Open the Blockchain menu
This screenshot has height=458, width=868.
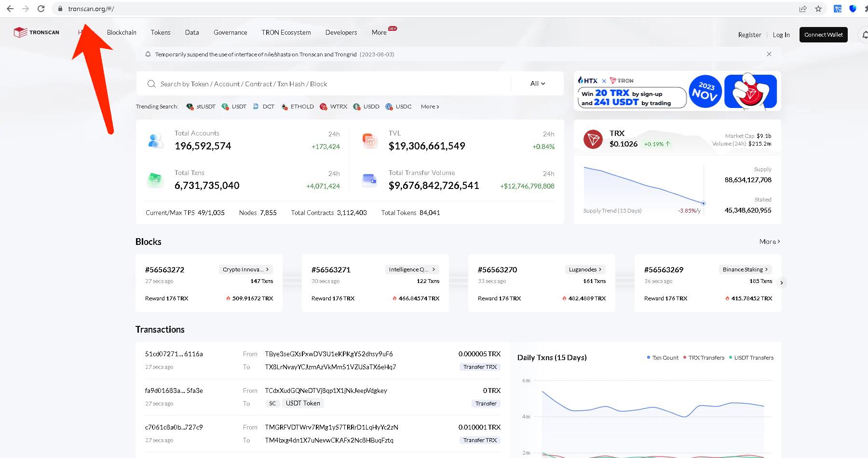(122, 32)
